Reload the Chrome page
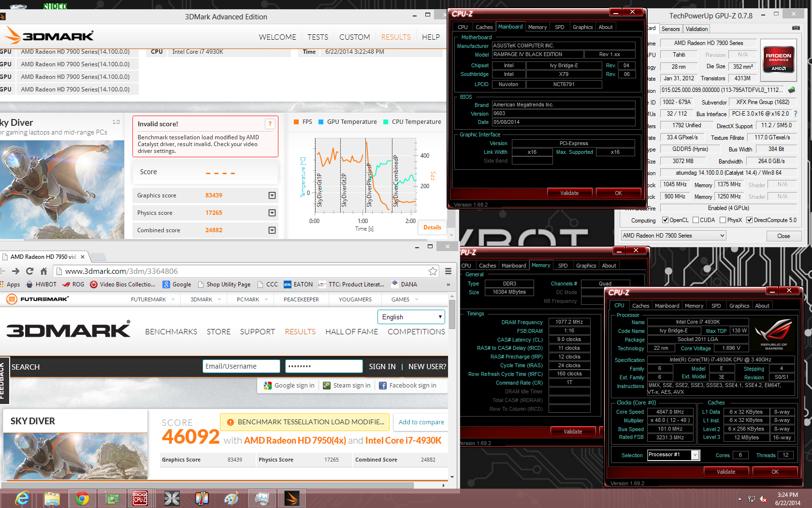 (x=30, y=271)
